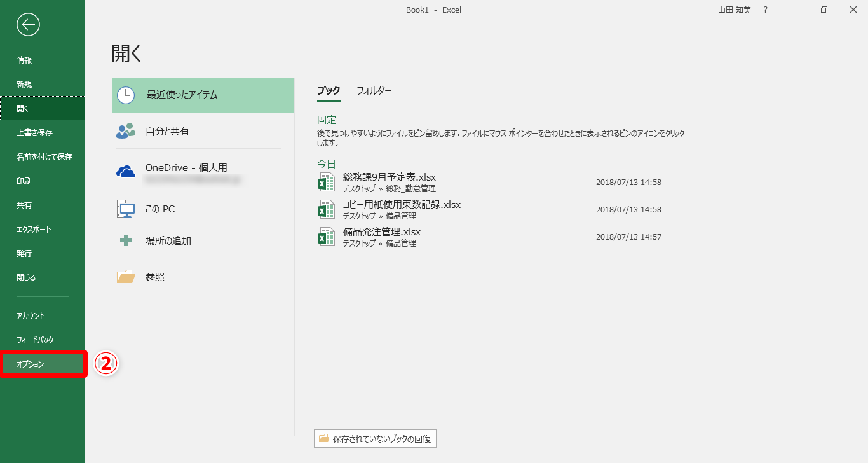Click the folder icon for Browse (参照)
868x463 pixels.
tap(126, 277)
